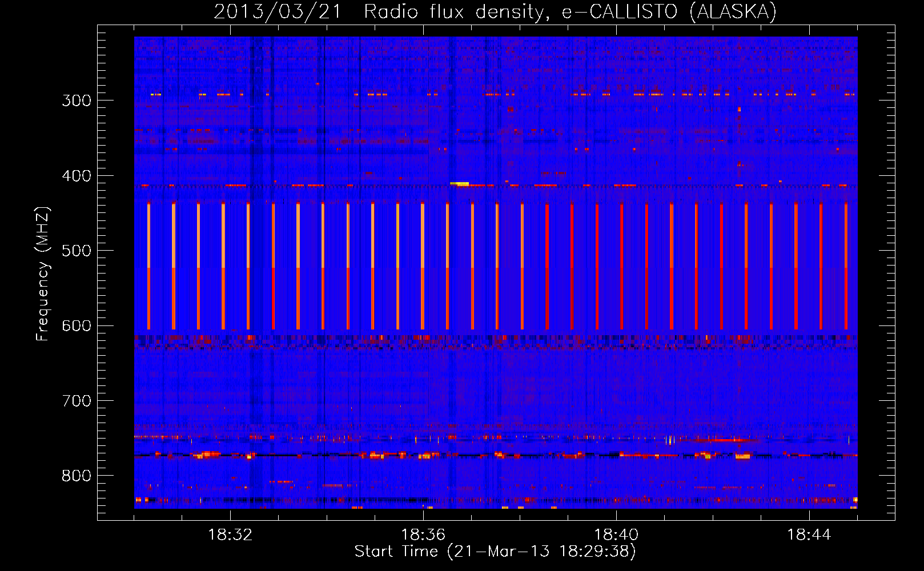
Task: Click the 18:36 time axis label
Action: [423, 535]
